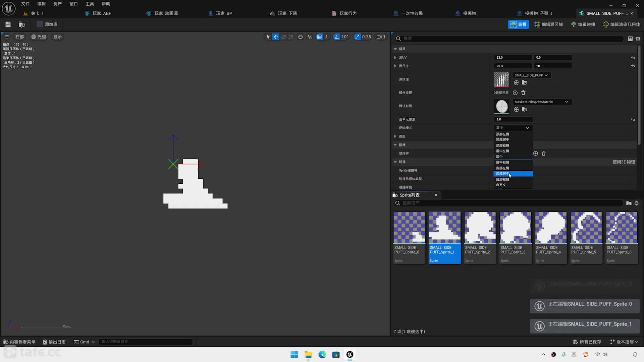This screenshot has height=362, width=644.
Task: Open the 编辑 menu
Action: tap(41, 4)
